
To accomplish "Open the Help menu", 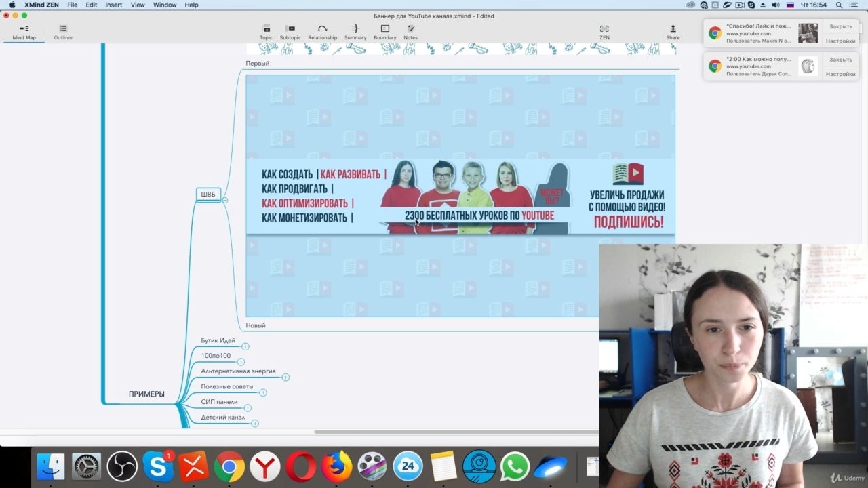I will pos(192,5).
